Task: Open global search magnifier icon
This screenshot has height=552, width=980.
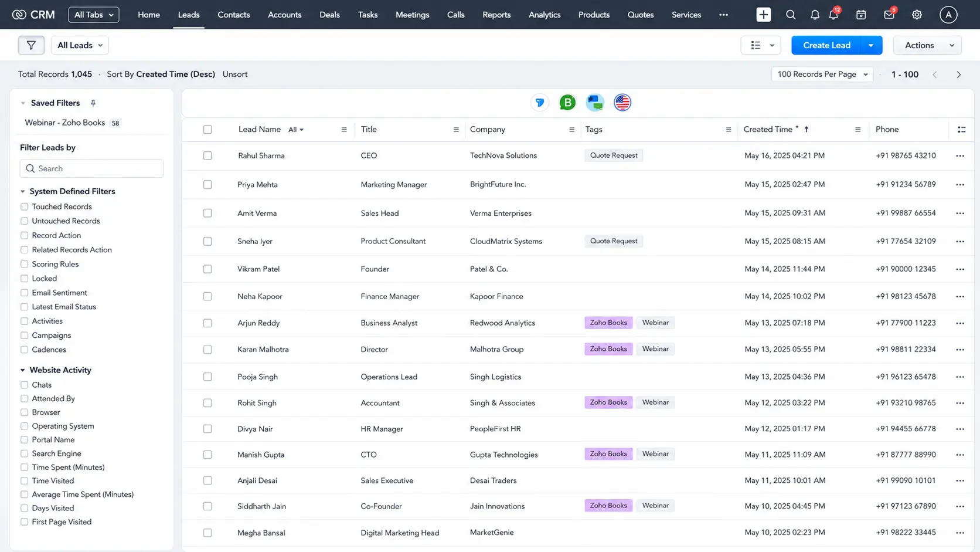Action: [x=791, y=15]
